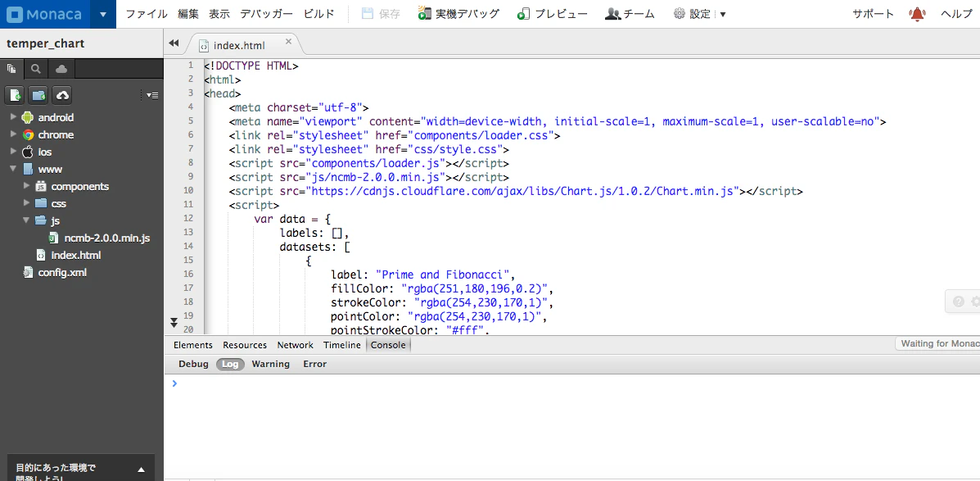The width and height of the screenshot is (980, 481).
Task: Select the chrome tree item
Action: coord(56,134)
